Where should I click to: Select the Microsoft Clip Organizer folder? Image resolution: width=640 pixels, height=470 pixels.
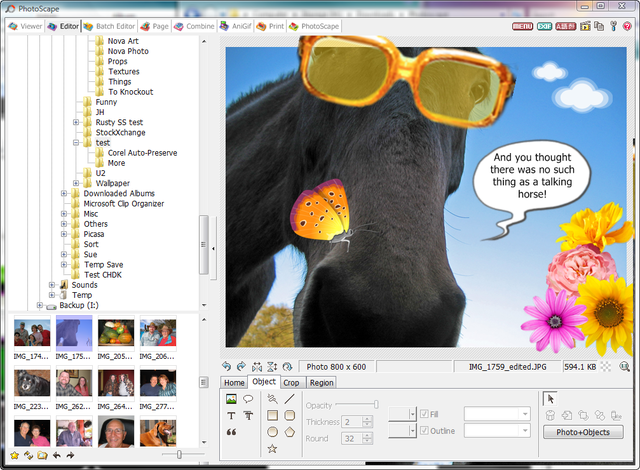(124, 204)
